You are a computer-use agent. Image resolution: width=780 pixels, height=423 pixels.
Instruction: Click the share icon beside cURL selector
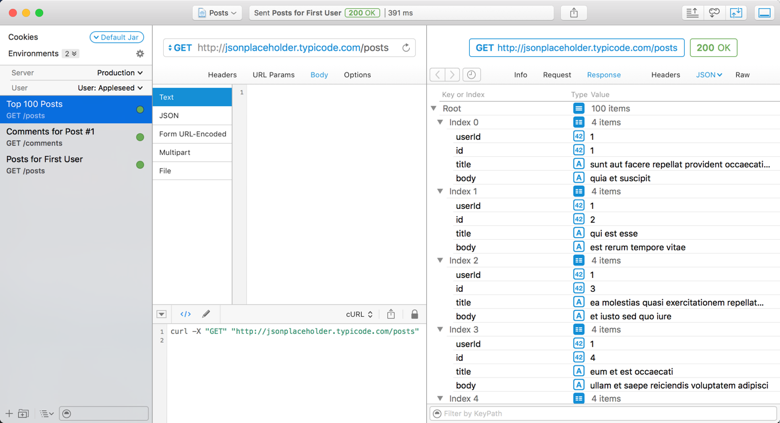[x=391, y=314]
